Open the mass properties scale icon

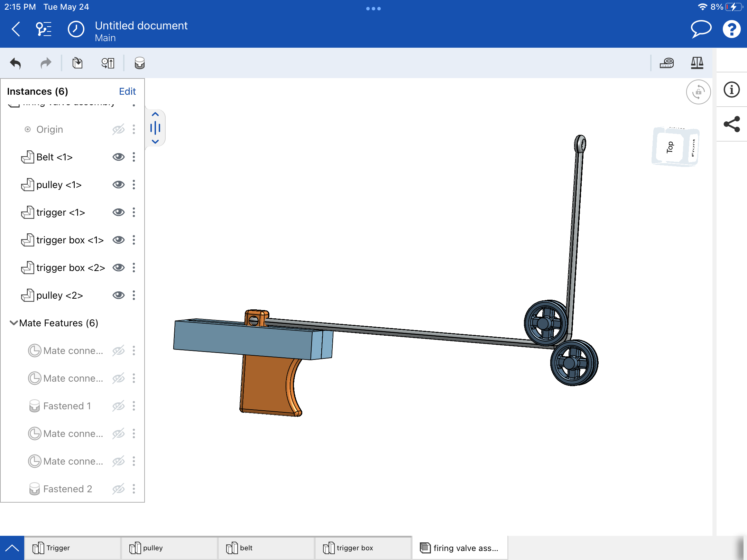[x=697, y=63]
